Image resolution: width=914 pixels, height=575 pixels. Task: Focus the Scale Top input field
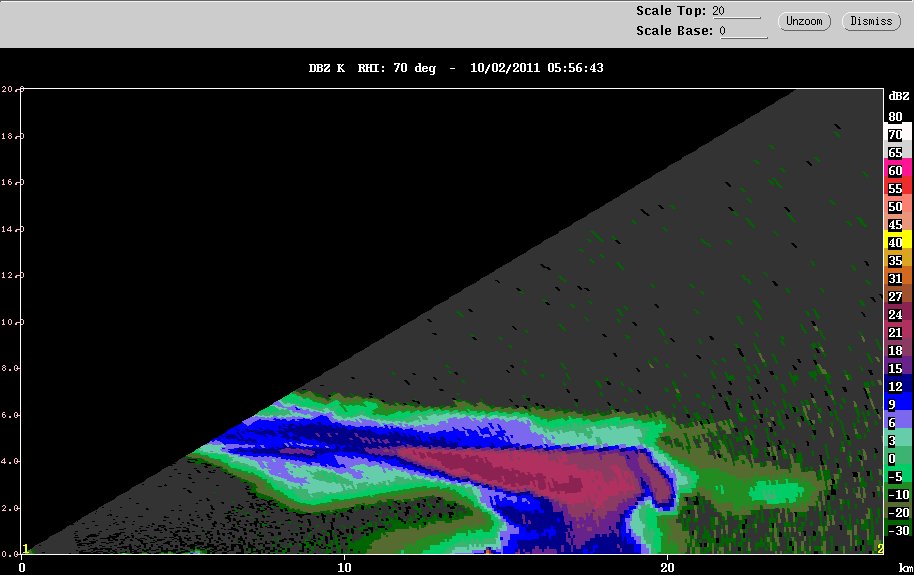(737, 11)
